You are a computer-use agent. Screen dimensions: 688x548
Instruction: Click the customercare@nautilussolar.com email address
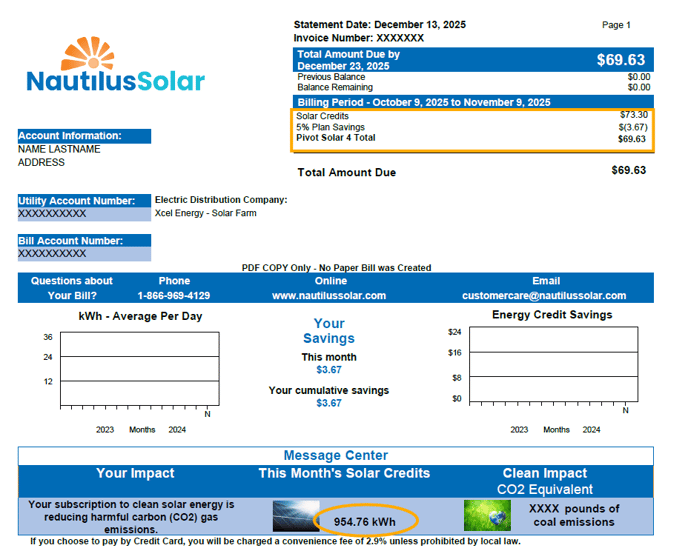(544, 296)
